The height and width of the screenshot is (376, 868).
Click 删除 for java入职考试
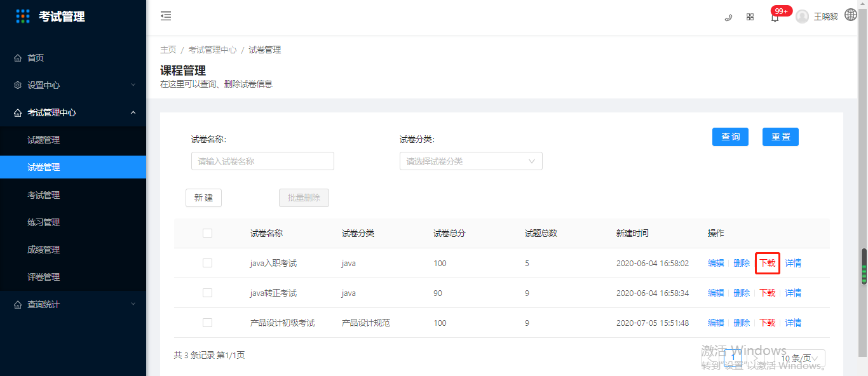click(x=742, y=263)
